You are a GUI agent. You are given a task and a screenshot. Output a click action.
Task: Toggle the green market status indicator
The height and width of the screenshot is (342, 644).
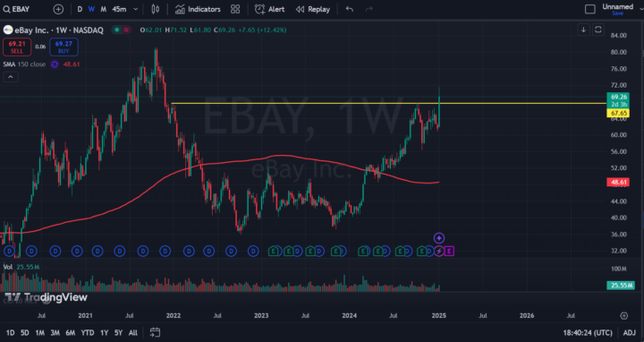pos(117,30)
